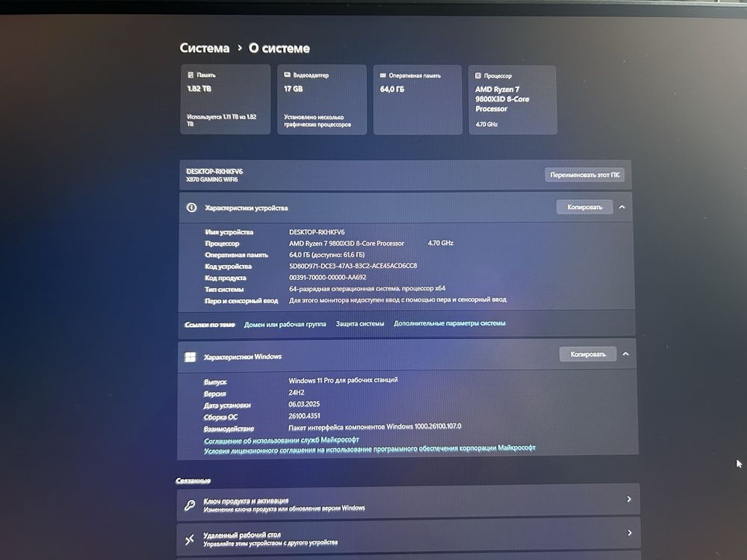Viewport: 747px width, 560px height.
Task: Click the DESKTOP-RKHKFV6 device name value
Action: (317, 232)
